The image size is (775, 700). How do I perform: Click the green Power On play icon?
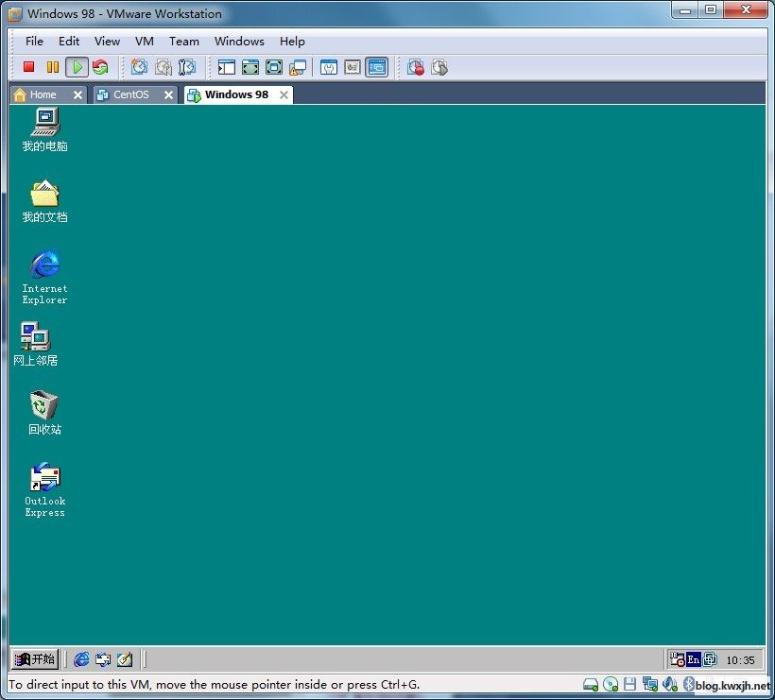(x=77, y=67)
